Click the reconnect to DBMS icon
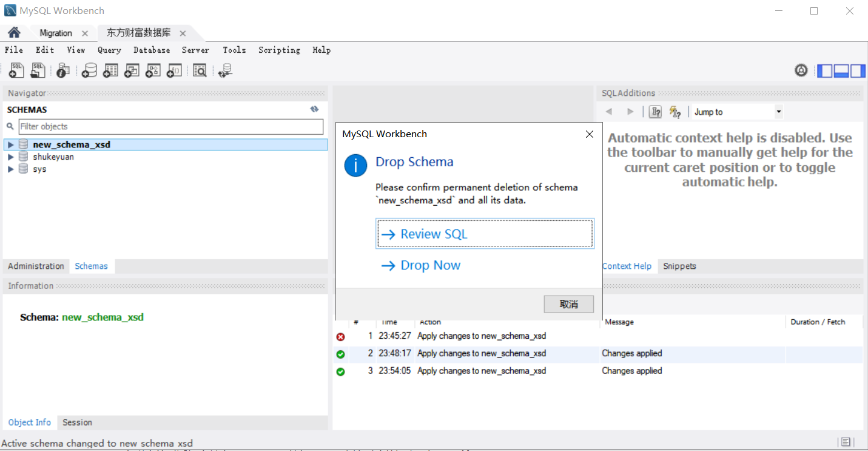 pyautogui.click(x=225, y=70)
